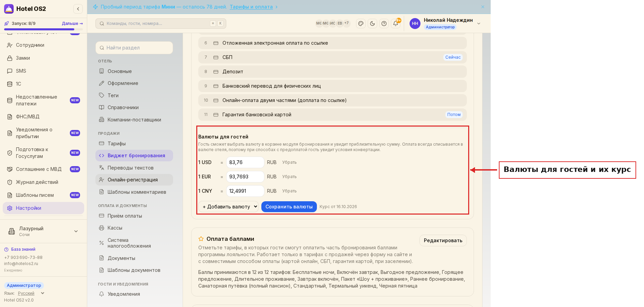
Task: Open Журнал действий section
Action: point(44,182)
